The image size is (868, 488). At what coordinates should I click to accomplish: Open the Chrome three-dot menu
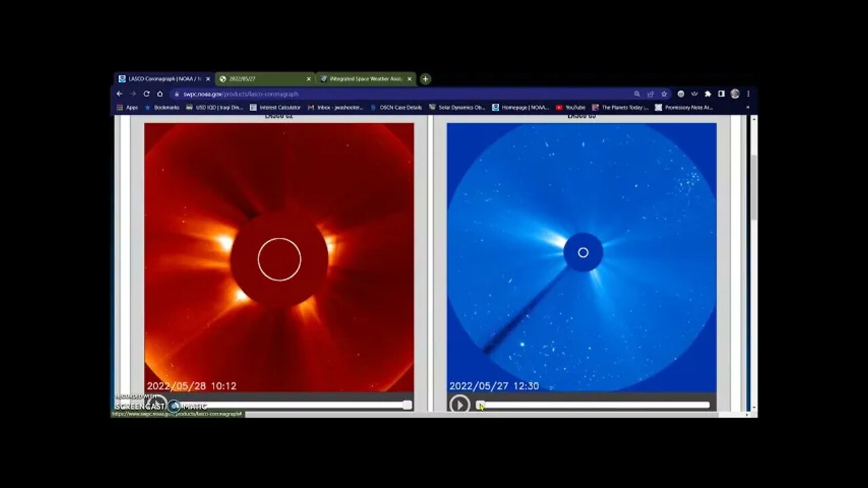tap(748, 94)
